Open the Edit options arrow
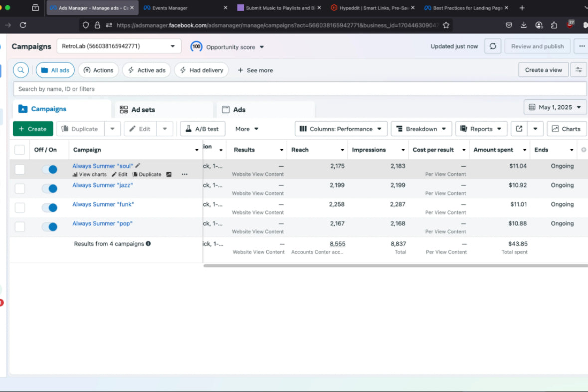Viewport: 588px width, 392px height. (165, 129)
